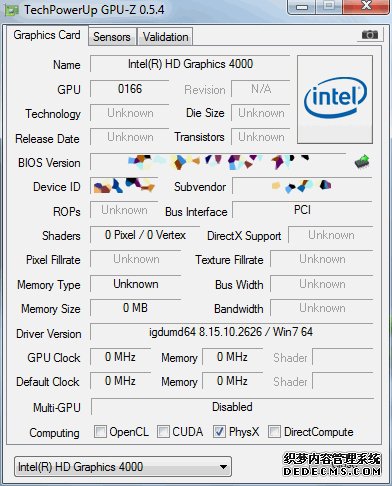Click the Default Clock row Shader field

pos(343,381)
